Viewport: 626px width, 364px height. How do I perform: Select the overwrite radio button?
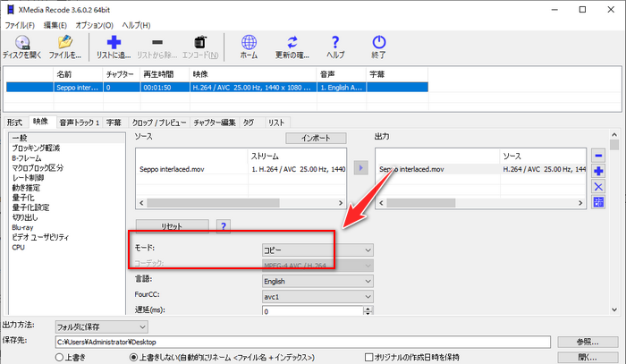point(59,357)
